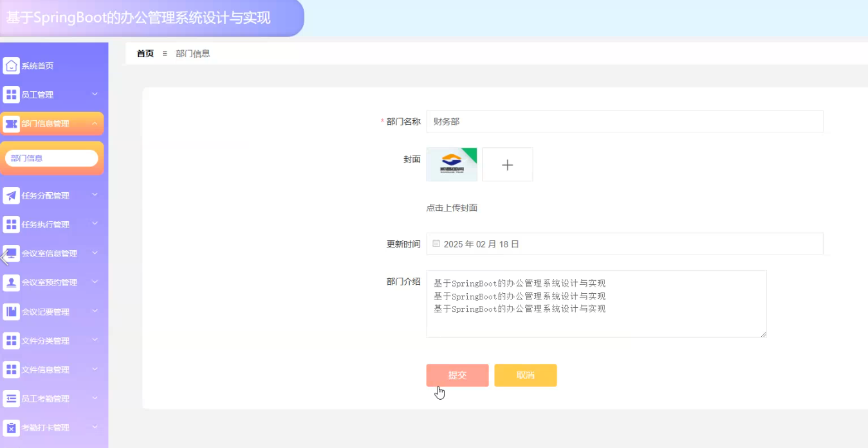Expand the 任务执行管理 chevron arrow
The height and width of the screenshot is (448, 868).
pos(95,224)
